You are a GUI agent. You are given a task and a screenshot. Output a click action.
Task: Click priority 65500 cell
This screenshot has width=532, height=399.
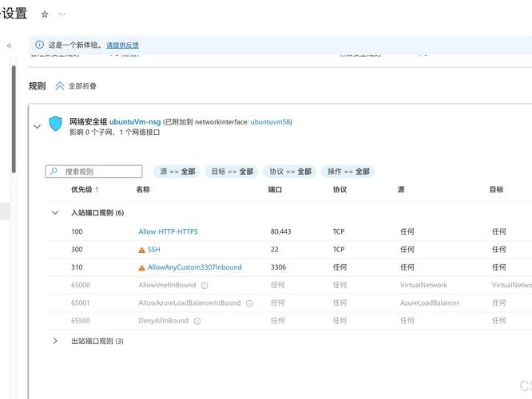click(x=81, y=321)
